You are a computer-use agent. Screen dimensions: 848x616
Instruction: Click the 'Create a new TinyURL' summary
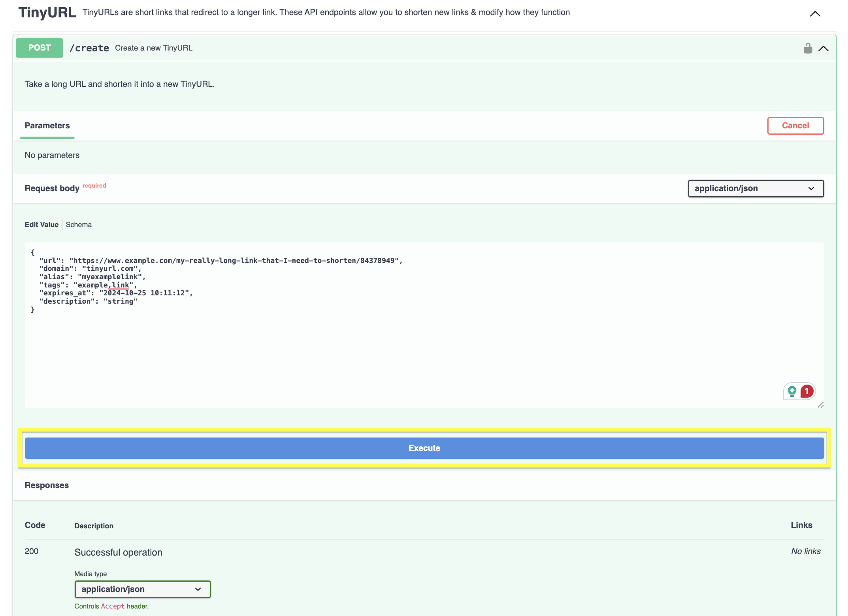[x=154, y=48]
